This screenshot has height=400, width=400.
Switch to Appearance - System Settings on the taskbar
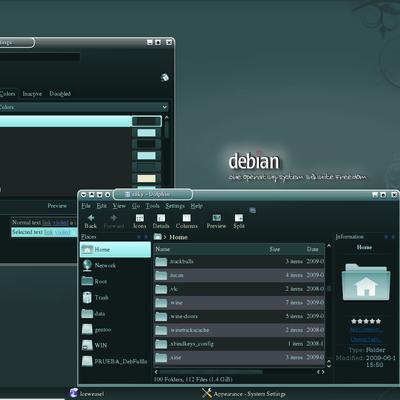coord(244,394)
